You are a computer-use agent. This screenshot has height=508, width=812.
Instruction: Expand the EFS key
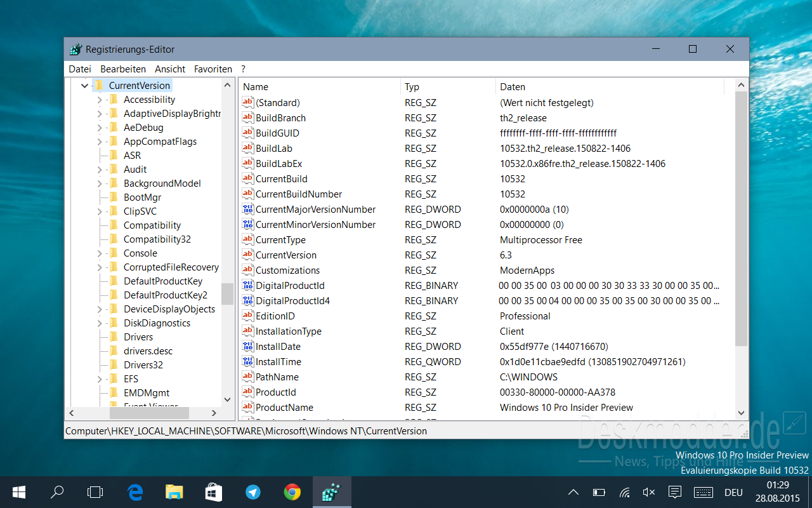[x=100, y=379]
